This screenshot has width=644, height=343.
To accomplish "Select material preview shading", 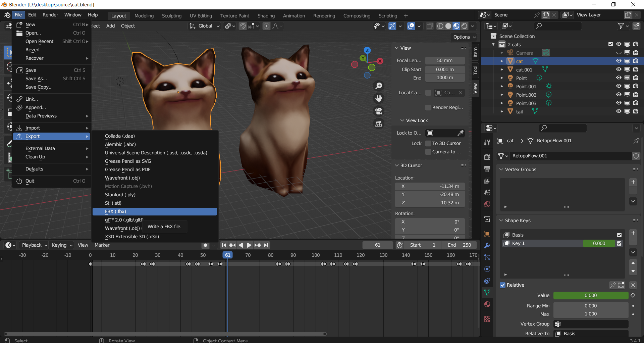I will 456,26.
